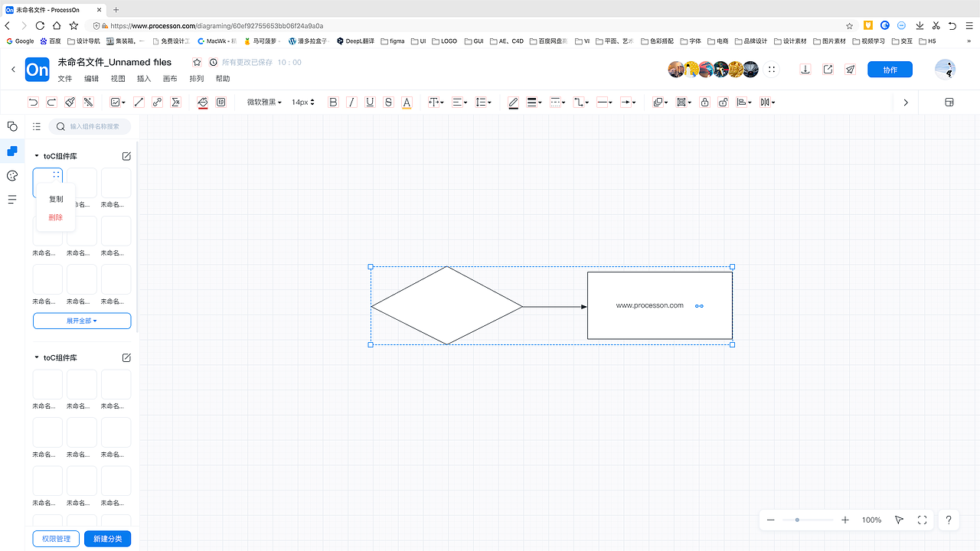The width and height of the screenshot is (980, 551).
Task: Download the diagram via download icon
Action: (x=805, y=70)
